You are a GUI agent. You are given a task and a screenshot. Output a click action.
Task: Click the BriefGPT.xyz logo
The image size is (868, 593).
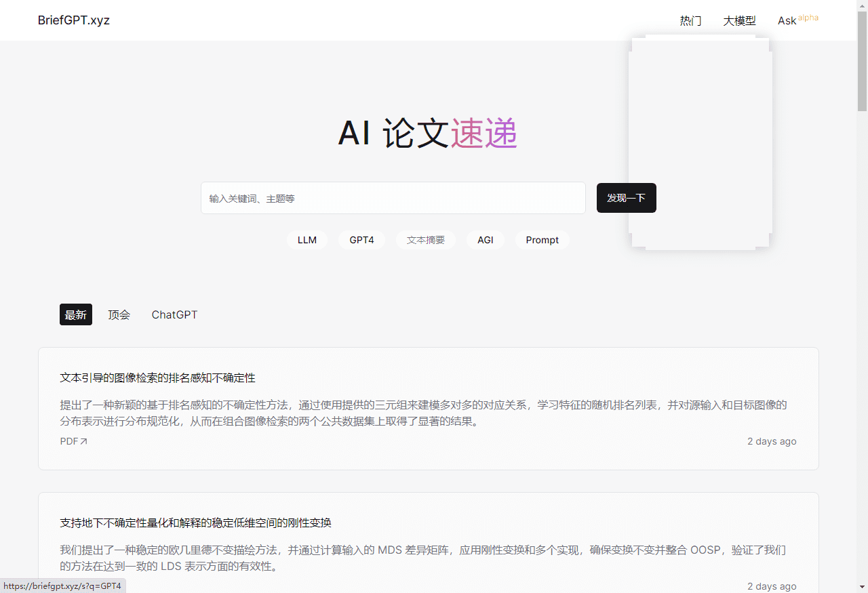click(74, 20)
